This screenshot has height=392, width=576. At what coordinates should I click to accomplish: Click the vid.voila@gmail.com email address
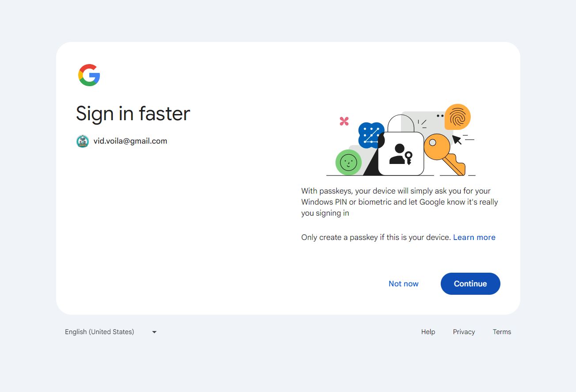click(x=130, y=141)
